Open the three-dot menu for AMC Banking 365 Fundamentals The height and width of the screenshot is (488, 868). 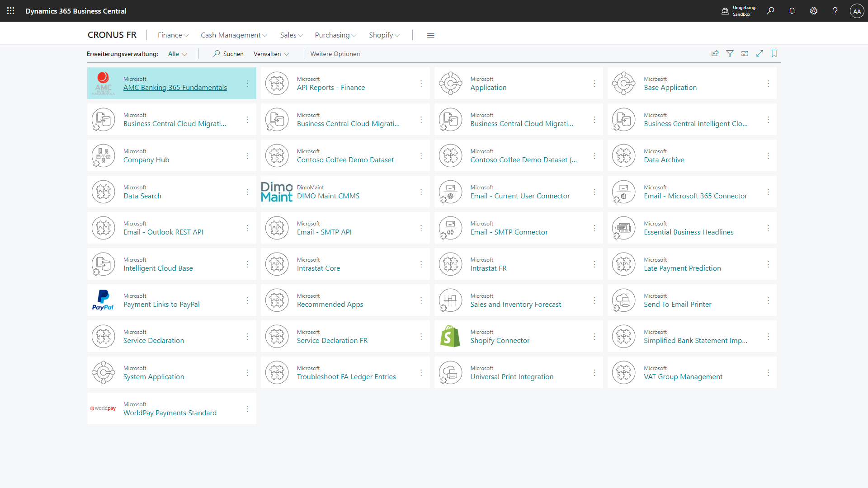(248, 84)
